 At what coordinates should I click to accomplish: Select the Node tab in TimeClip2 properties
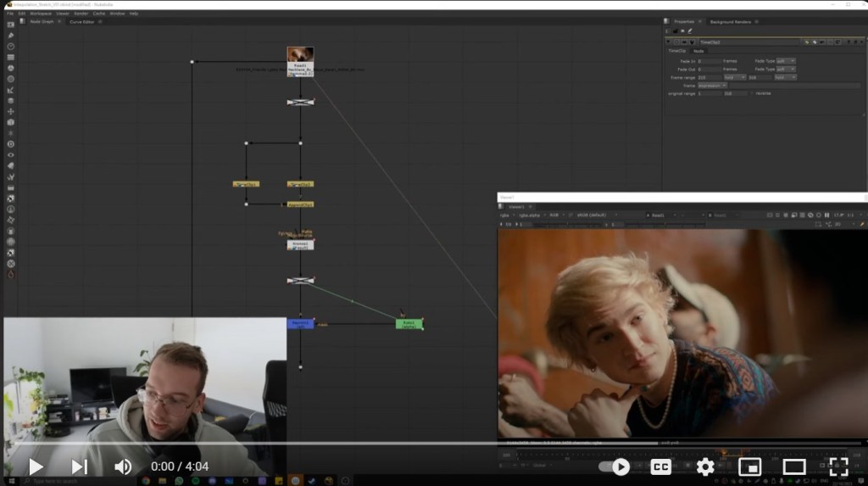pos(698,51)
